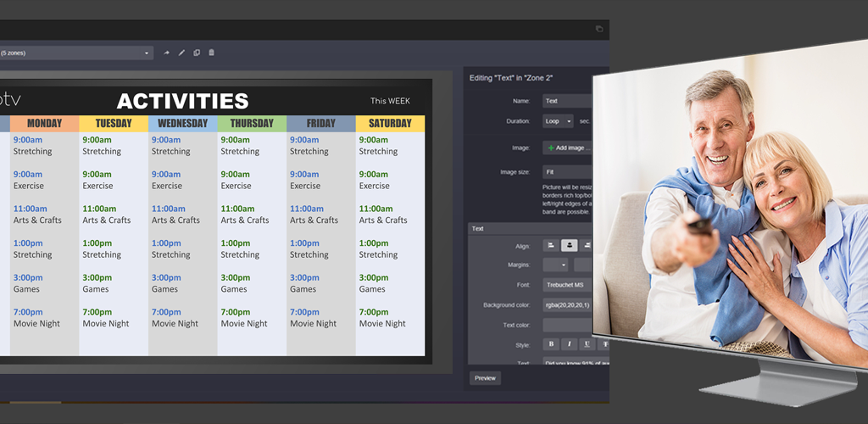868x424 pixels.
Task: Click the FRIDAY column header
Action: [321, 124]
